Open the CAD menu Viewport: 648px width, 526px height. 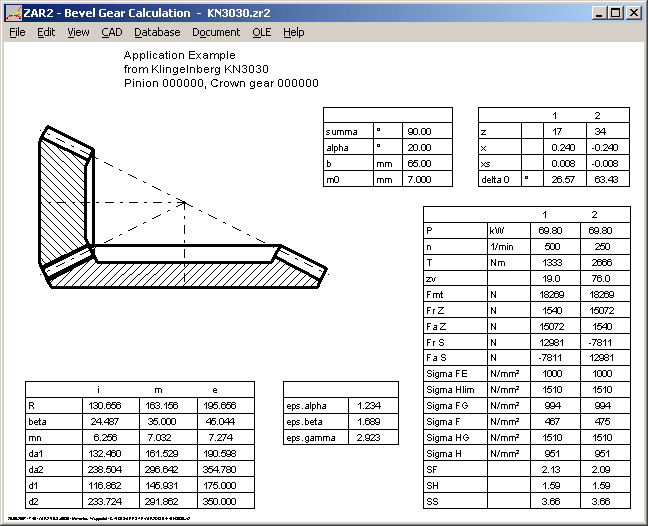point(112,32)
